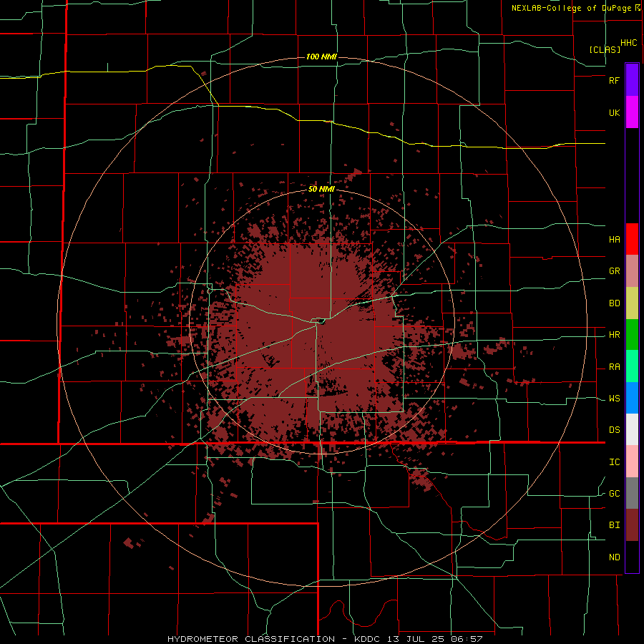
Task: Click the WS legend label
Action: click(x=614, y=399)
